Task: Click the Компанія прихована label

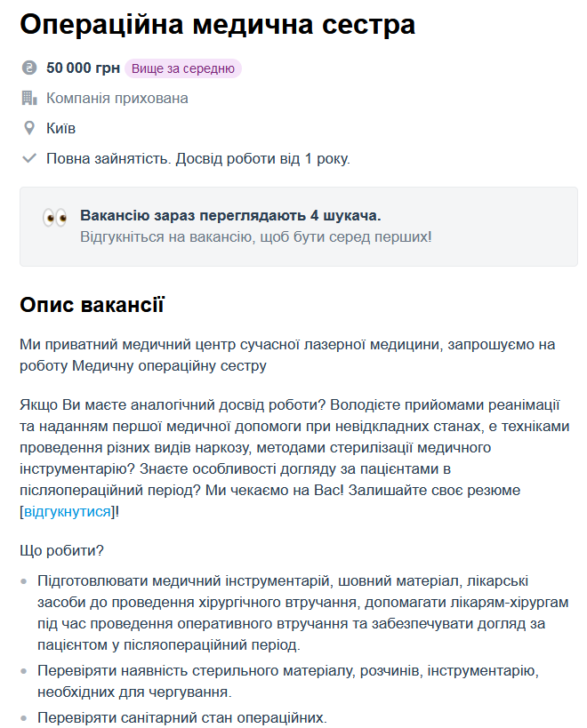Action: click(117, 99)
